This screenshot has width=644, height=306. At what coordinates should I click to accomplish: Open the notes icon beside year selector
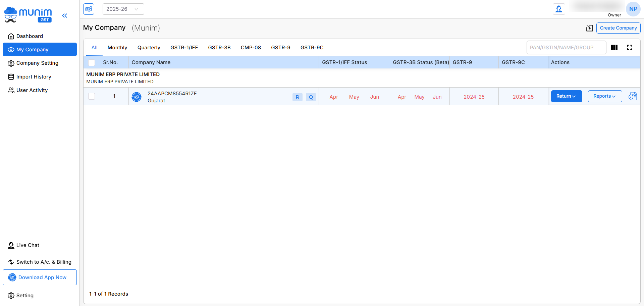pos(89,9)
